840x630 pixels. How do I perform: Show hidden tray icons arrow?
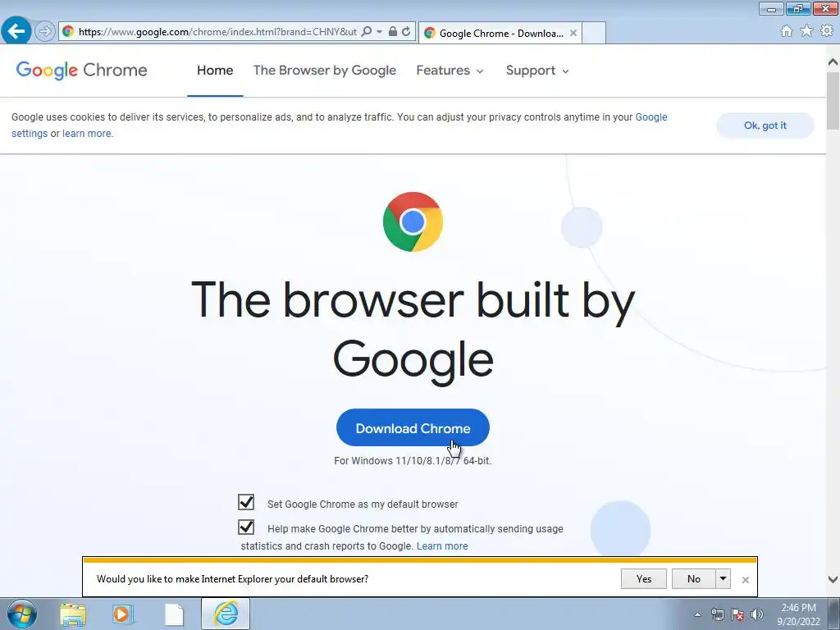(x=697, y=614)
